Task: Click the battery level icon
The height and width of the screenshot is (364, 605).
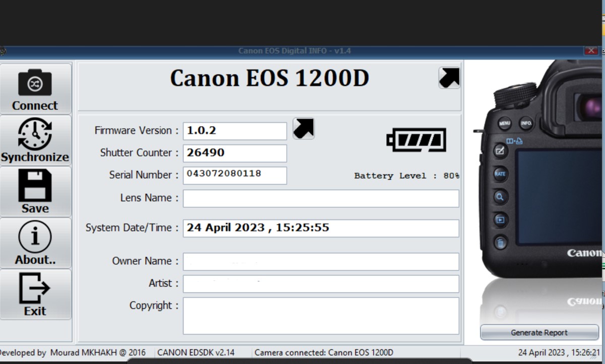Action: [416, 140]
